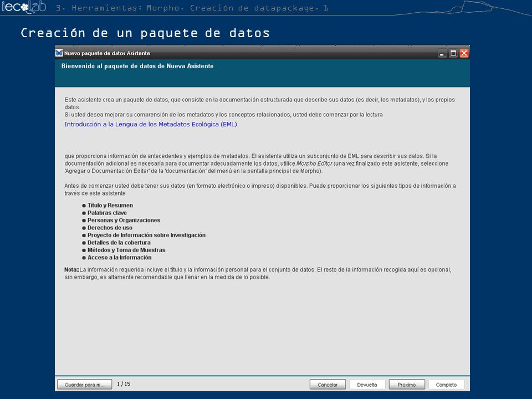532x399 pixels.
Task: Select 'Proyecto de Información sobre Investigación' item
Action: pos(146,235)
